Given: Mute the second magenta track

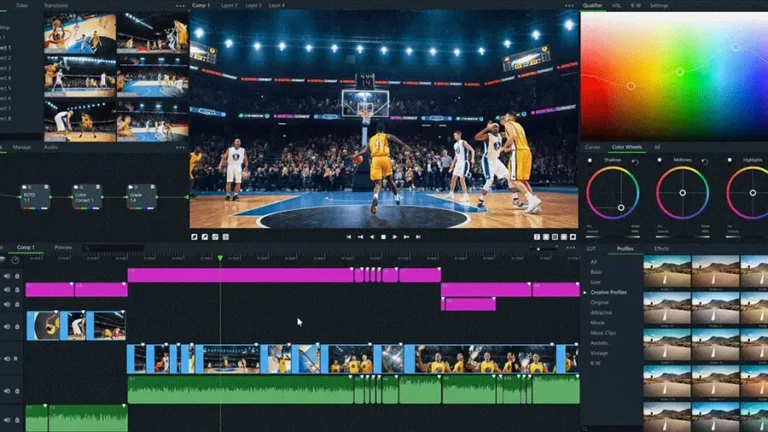Looking at the screenshot, I should (7, 289).
